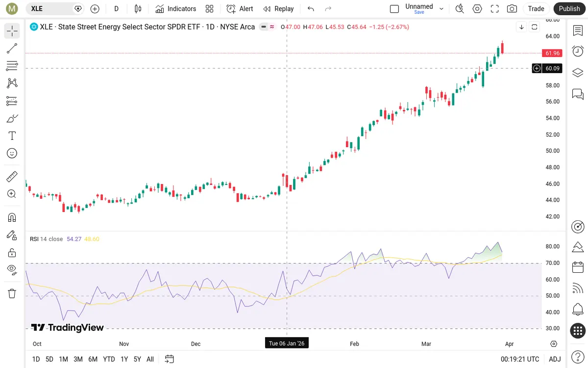Open the candlestick chart type menu
The image size is (588, 368).
tap(138, 9)
